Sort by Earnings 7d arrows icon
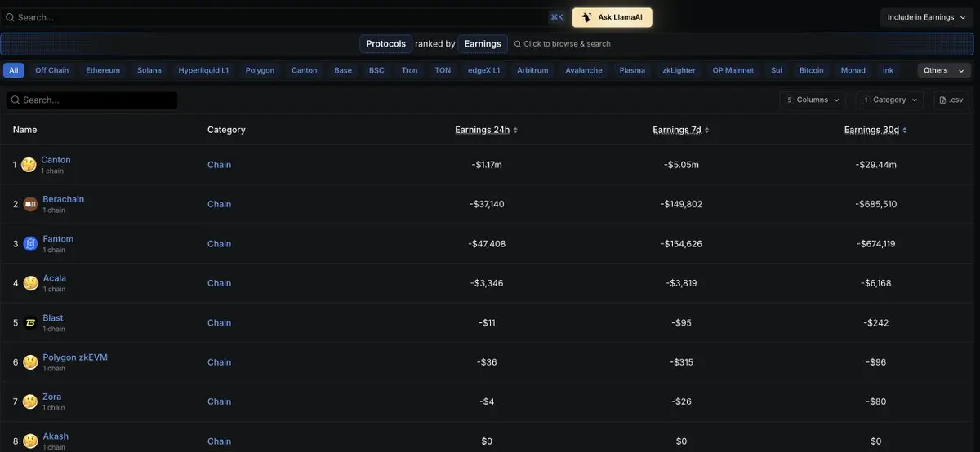The image size is (980, 452). click(706, 130)
